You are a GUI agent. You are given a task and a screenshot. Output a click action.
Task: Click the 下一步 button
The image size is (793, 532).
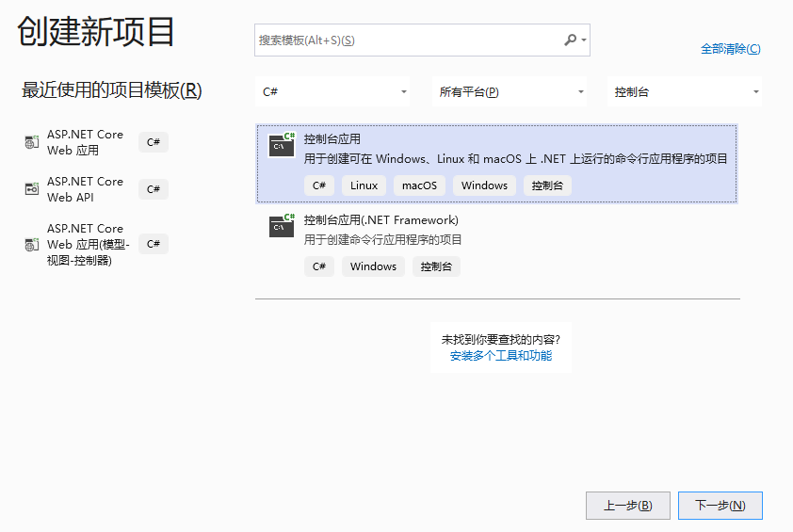click(720, 506)
